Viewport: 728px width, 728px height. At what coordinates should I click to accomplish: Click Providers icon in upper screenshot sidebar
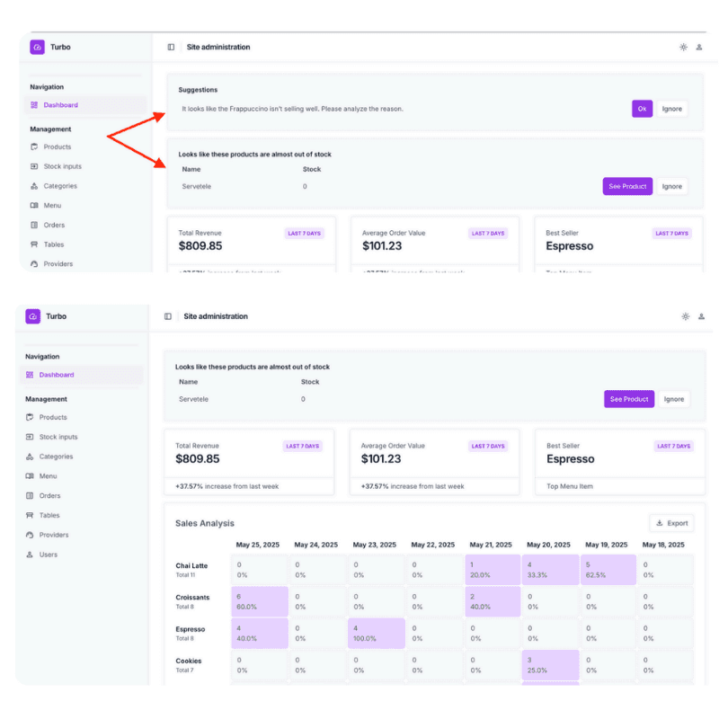[34, 263]
